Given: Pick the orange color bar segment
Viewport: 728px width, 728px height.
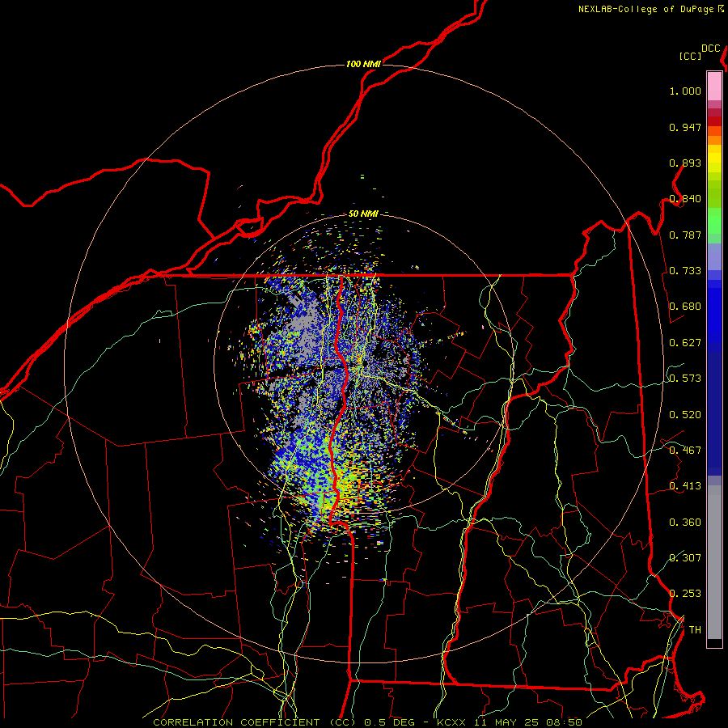Looking at the screenshot, I should coord(714,140).
